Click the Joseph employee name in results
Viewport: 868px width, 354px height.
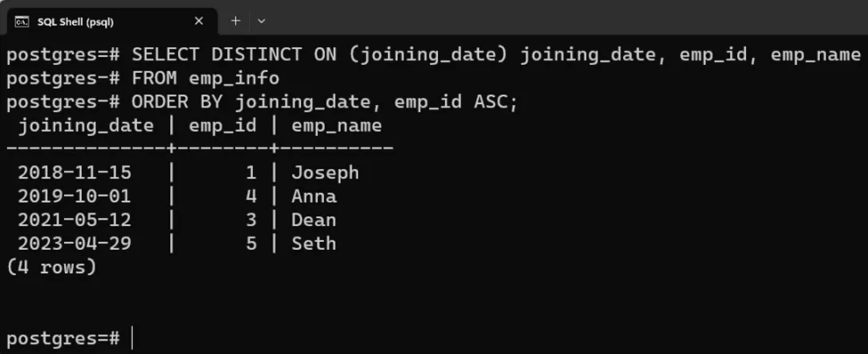pyautogui.click(x=325, y=173)
